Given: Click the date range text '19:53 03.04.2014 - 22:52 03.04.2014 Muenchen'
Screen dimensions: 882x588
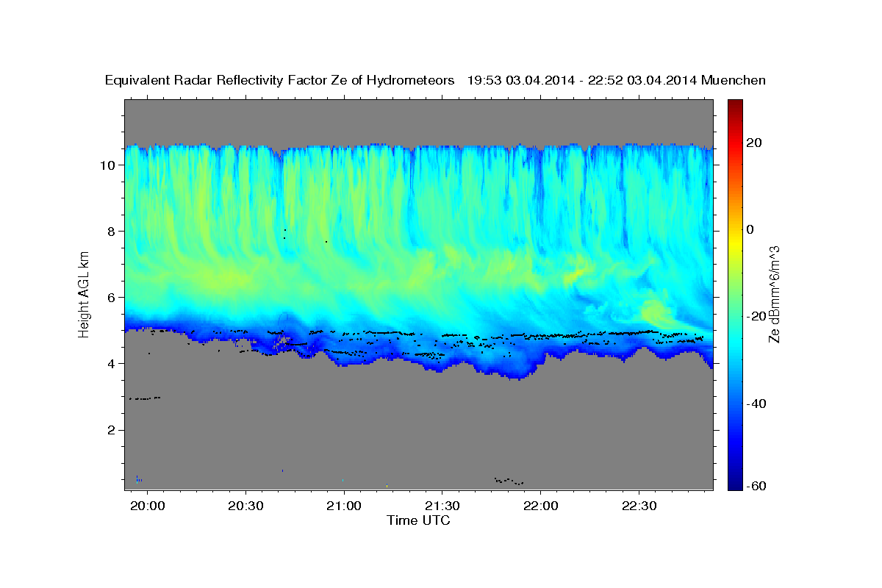Looking at the screenshot, I should [617, 81].
